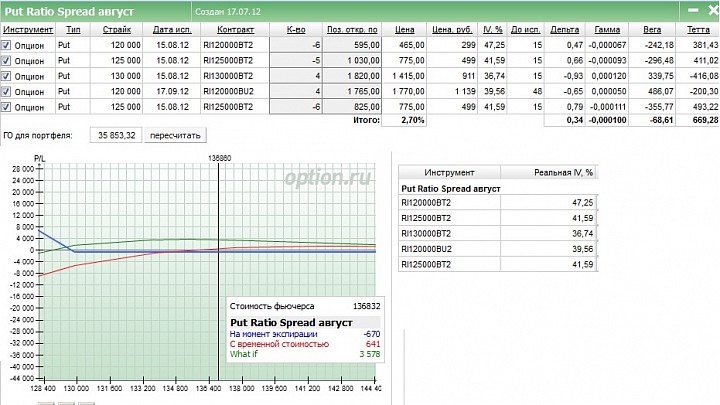Click expiry date 17.09.12 cell
The image size is (720, 405).
click(x=172, y=91)
